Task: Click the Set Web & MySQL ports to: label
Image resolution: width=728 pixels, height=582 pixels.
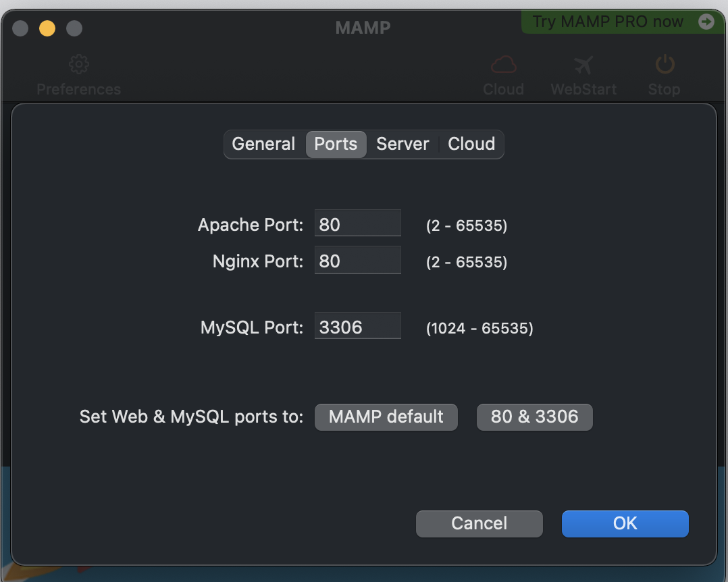Action: pyautogui.click(x=191, y=417)
